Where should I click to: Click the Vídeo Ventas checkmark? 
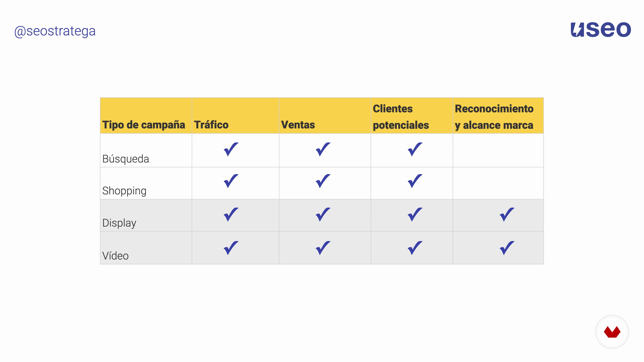323,248
